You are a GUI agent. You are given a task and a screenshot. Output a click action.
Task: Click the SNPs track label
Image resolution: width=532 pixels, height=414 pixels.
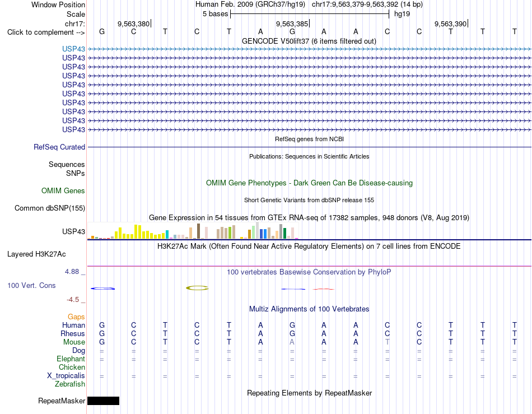pyautogui.click(x=76, y=174)
